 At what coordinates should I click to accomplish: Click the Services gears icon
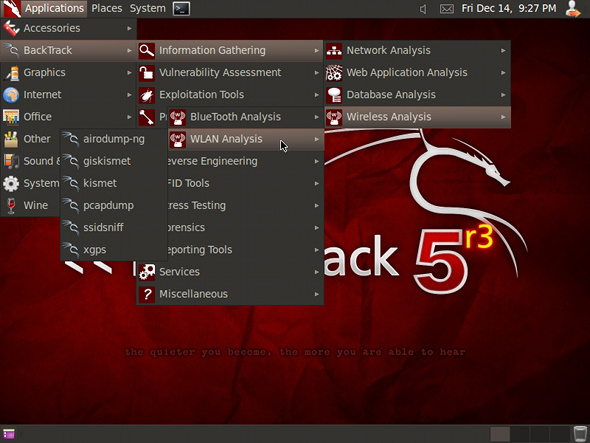146,272
